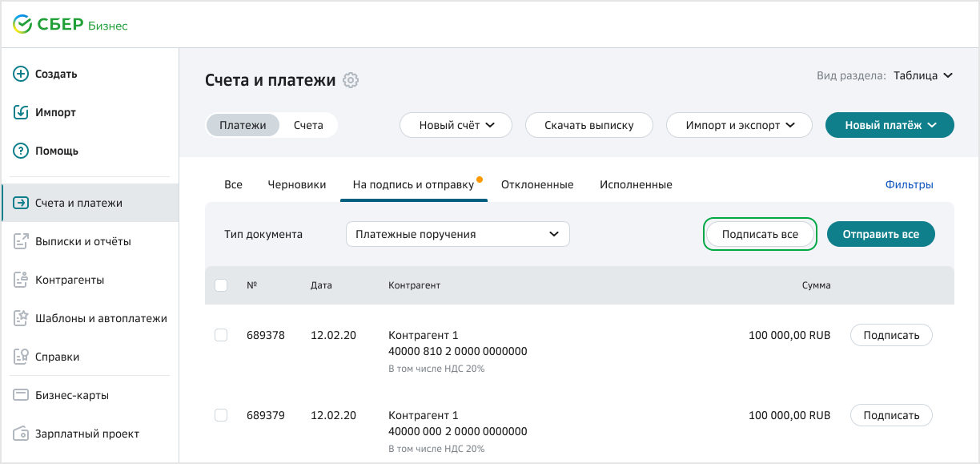
Task: Click the Дата column header
Action: point(321,285)
